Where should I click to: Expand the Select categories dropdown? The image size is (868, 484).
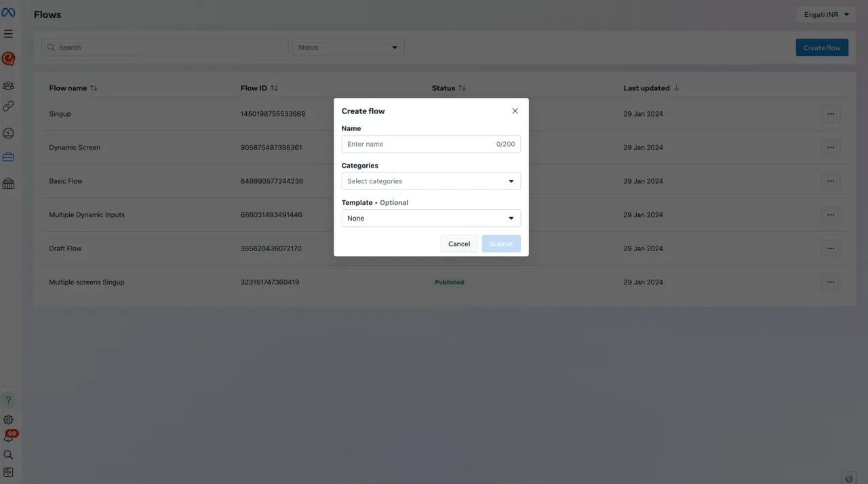tap(431, 181)
